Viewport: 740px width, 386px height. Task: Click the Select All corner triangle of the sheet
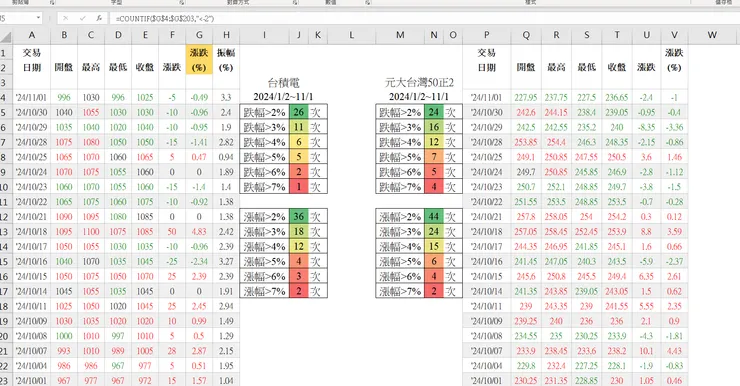click(x=6, y=35)
